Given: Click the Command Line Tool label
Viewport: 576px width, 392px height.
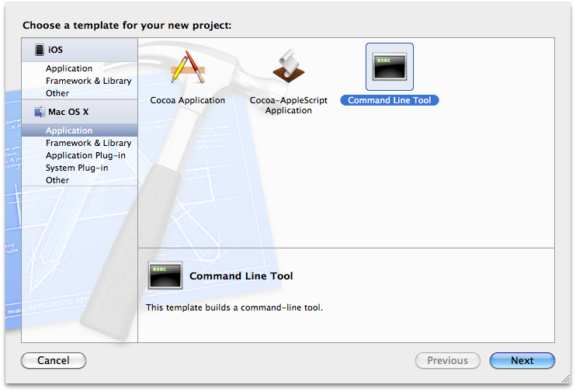Looking at the screenshot, I should click(x=389, y=100).
